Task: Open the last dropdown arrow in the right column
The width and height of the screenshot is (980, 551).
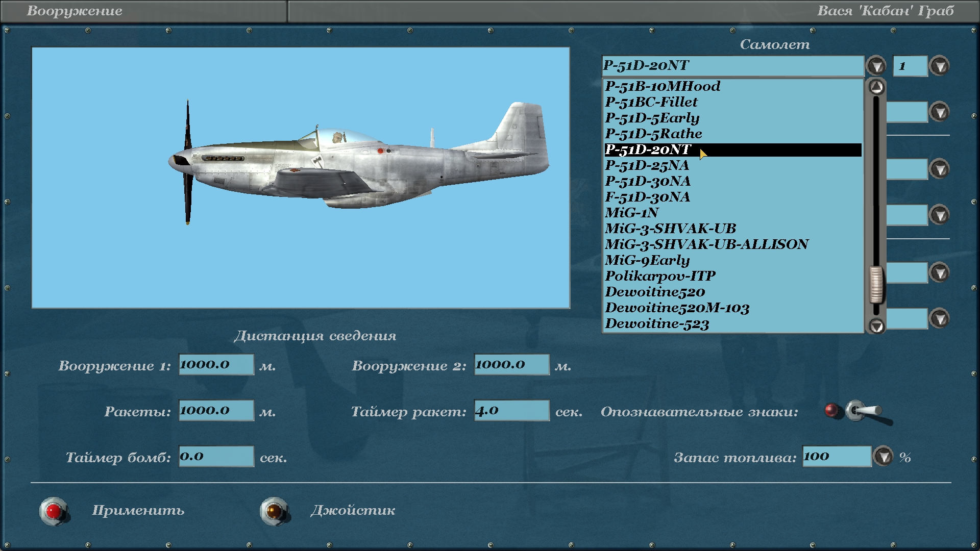Action: (x=940, y=318)
